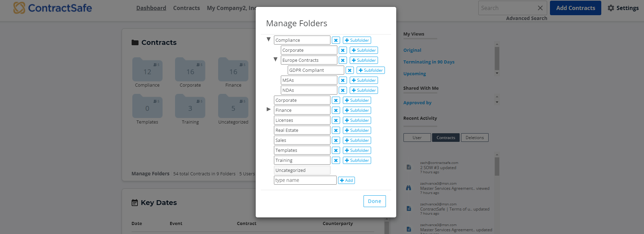The image size is (644, 234).
Task: Click the ContractSafe logo
Action: point(52,8)
